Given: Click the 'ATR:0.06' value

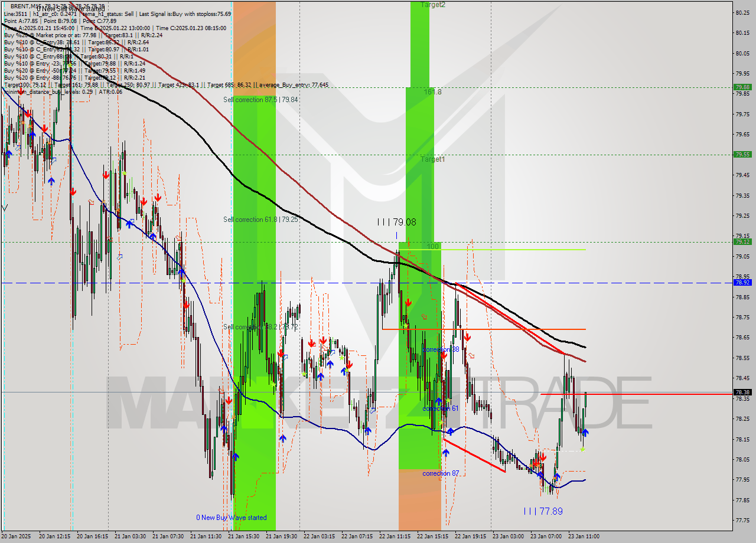Looking at the screenshot, I should (110, 91).
